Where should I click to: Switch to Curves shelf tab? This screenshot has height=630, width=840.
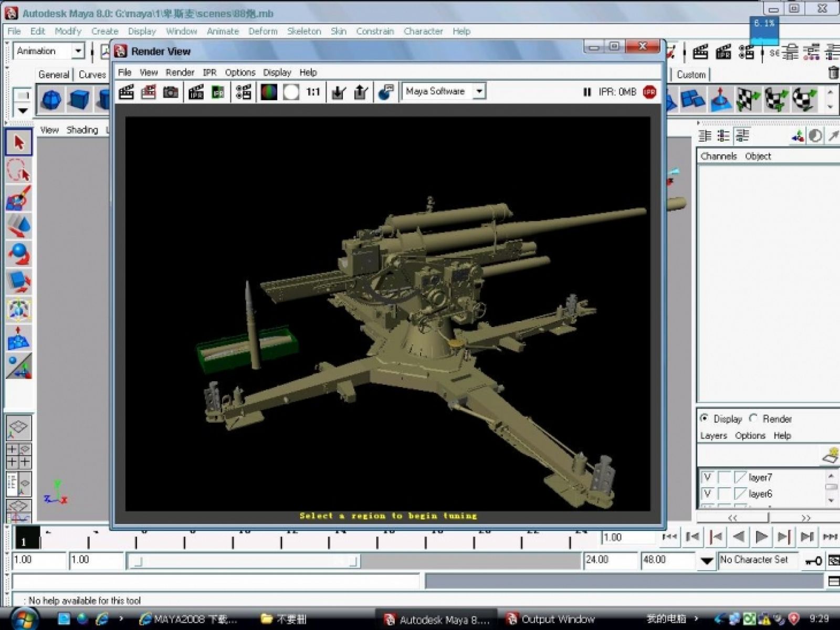(x=92, y=75)
